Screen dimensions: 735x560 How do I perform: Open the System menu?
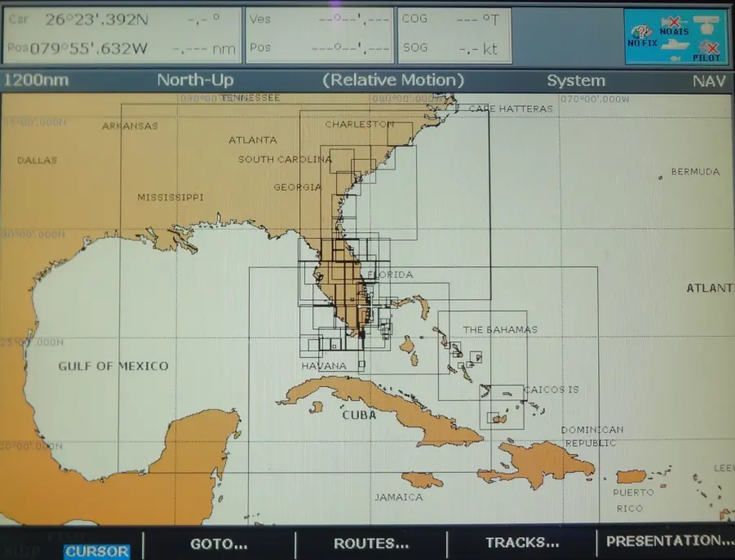click(576, 81)
